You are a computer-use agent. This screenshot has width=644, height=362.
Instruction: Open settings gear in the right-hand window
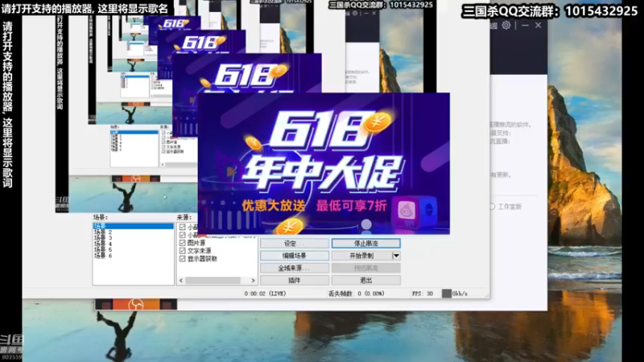506,26
